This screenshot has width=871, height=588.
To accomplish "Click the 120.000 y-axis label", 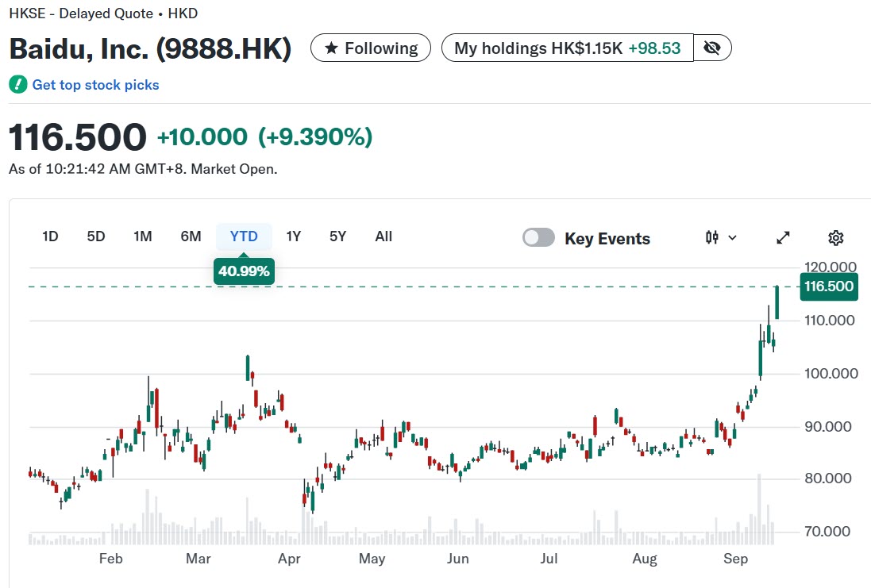I will coord(831,267).
